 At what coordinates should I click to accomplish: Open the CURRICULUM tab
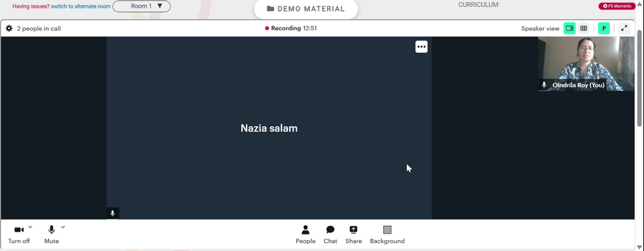478,5
